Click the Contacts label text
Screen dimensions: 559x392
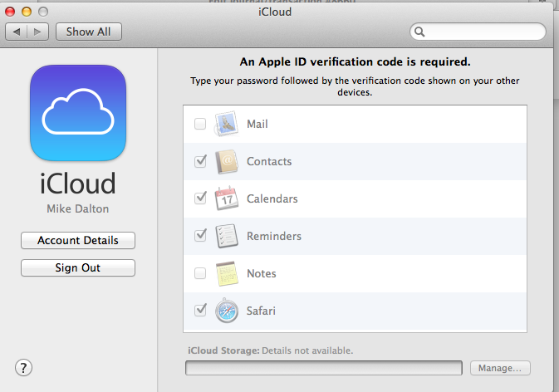coord(269,161)
